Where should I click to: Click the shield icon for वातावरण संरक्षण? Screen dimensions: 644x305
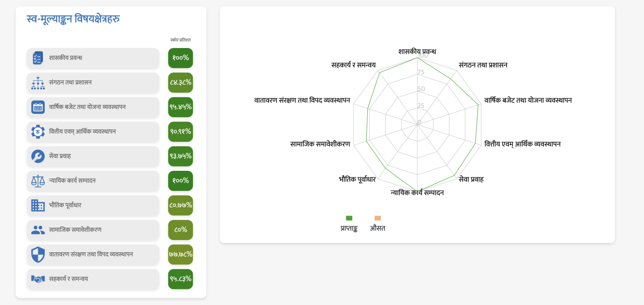coord(38,255)
